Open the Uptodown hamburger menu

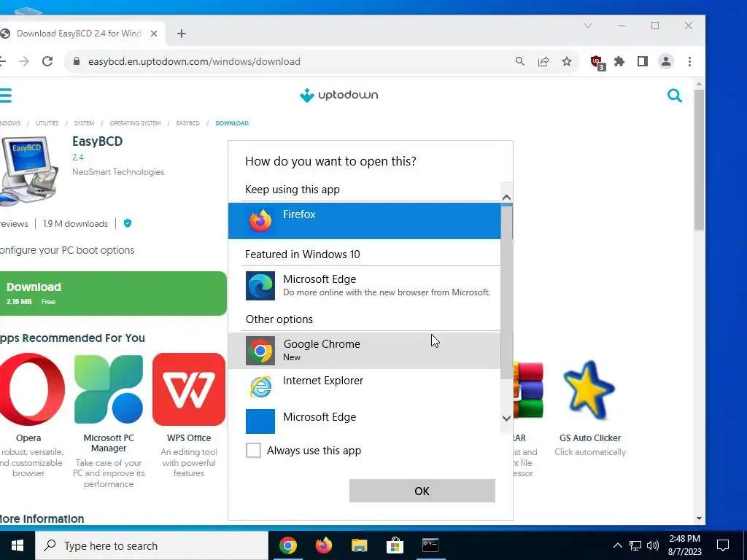[5, 96]
